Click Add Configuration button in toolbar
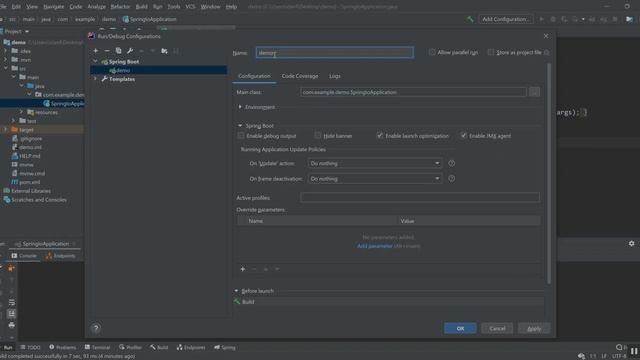Screen dimensions: 640x360 [x=505, y=19]
